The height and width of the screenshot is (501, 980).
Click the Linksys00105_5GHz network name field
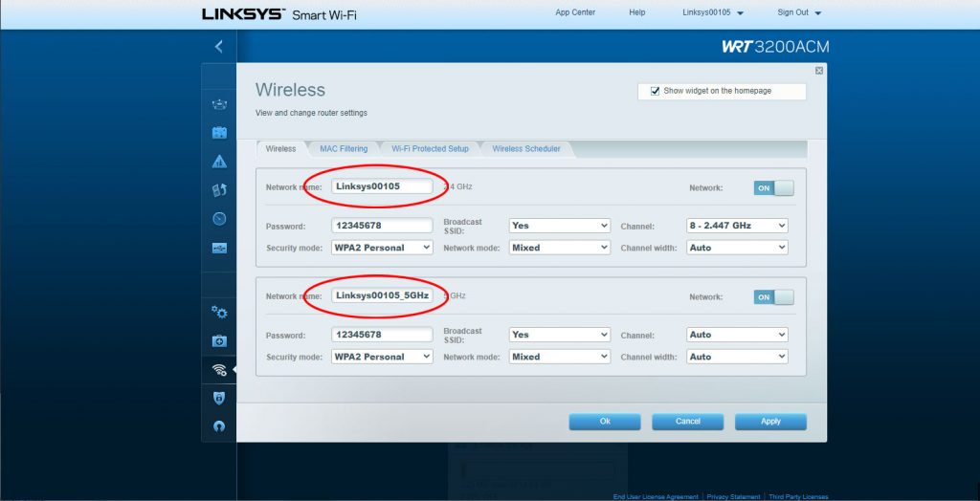click(x=382, y=295)
